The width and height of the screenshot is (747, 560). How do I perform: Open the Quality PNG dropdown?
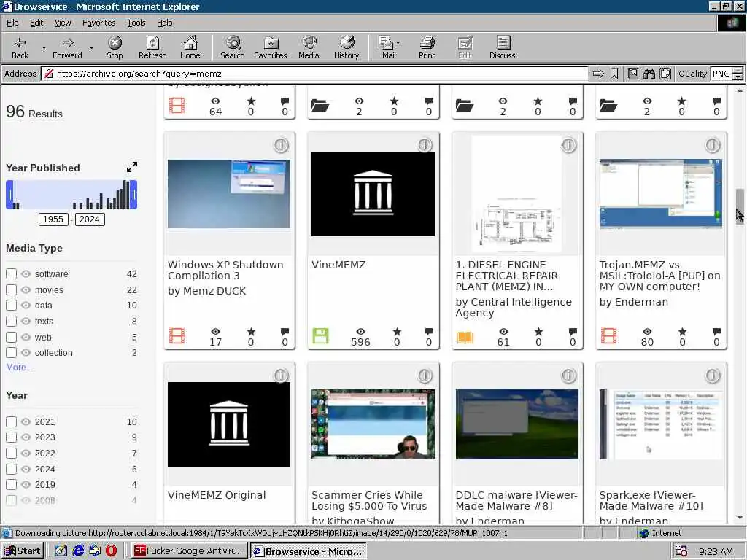click(738, 74)
